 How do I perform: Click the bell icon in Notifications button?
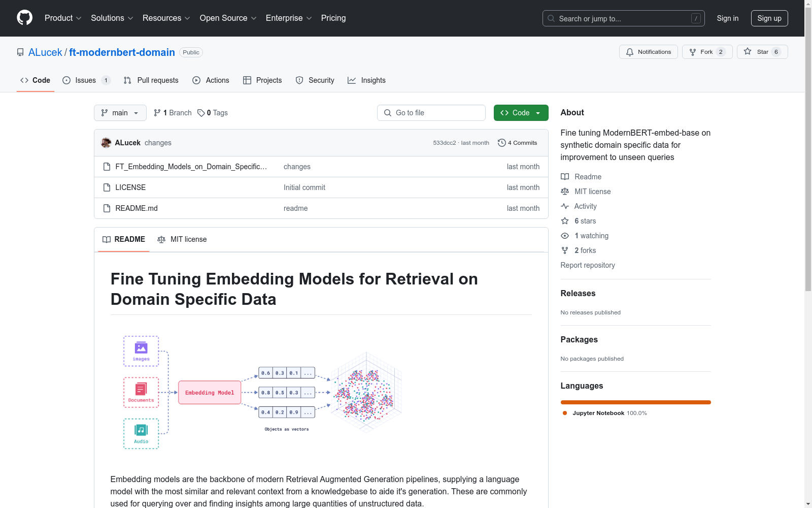[x=630, y=52]
